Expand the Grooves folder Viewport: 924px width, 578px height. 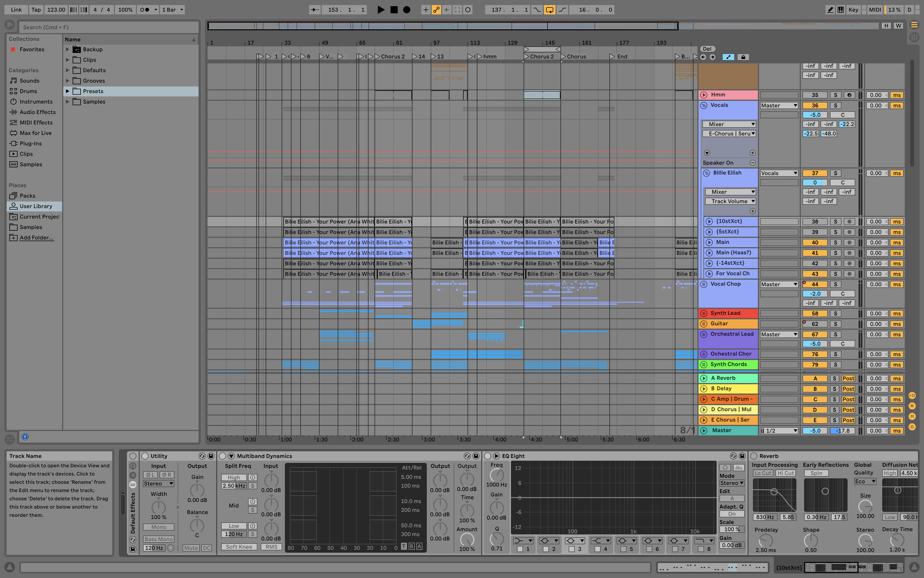pyautogui.click(x=68, y=81)
